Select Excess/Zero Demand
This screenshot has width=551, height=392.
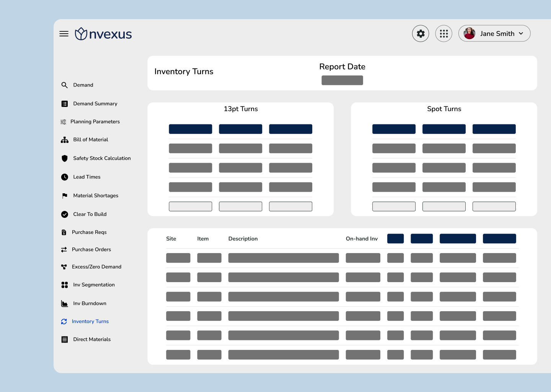tap(96, 267)
